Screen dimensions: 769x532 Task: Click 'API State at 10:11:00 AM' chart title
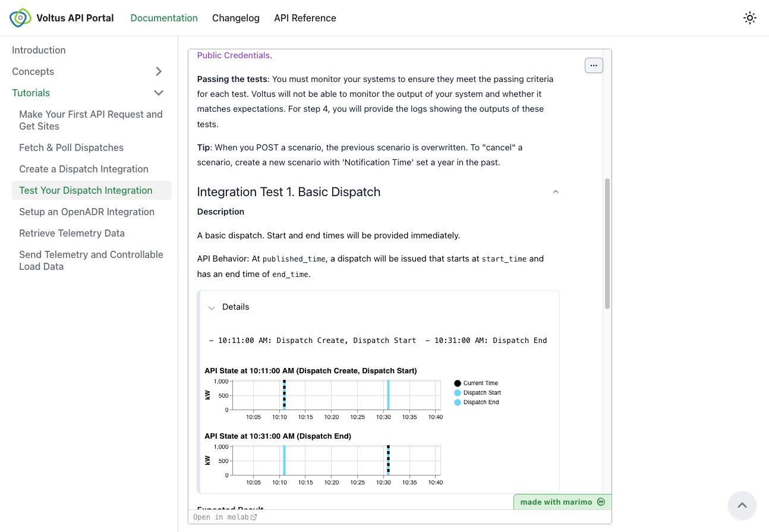click(311, 370)
